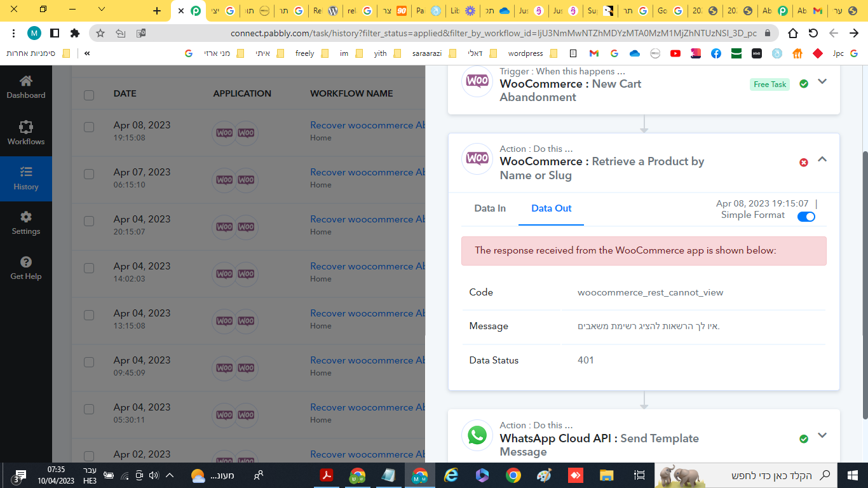Open workflow link in the Apr 08 row
Screen dimensions: 868x488
pos(368,125)
